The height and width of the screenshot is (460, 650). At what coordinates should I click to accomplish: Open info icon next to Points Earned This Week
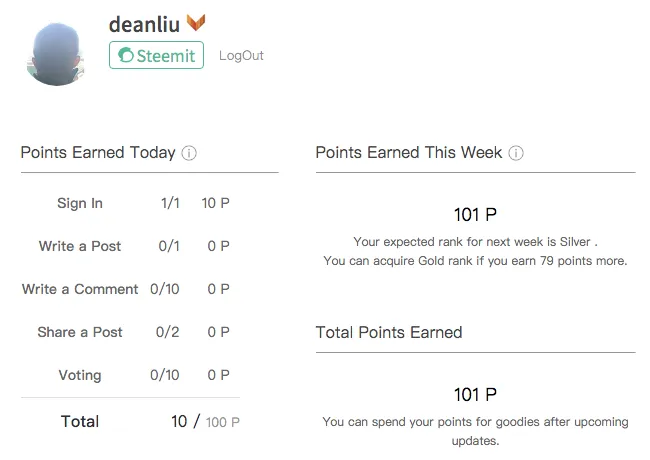[x=516, y=153]
